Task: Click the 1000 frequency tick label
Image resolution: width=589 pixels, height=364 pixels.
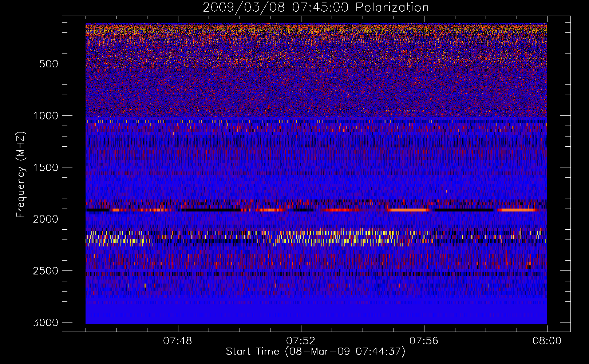Action: (46, 116)
